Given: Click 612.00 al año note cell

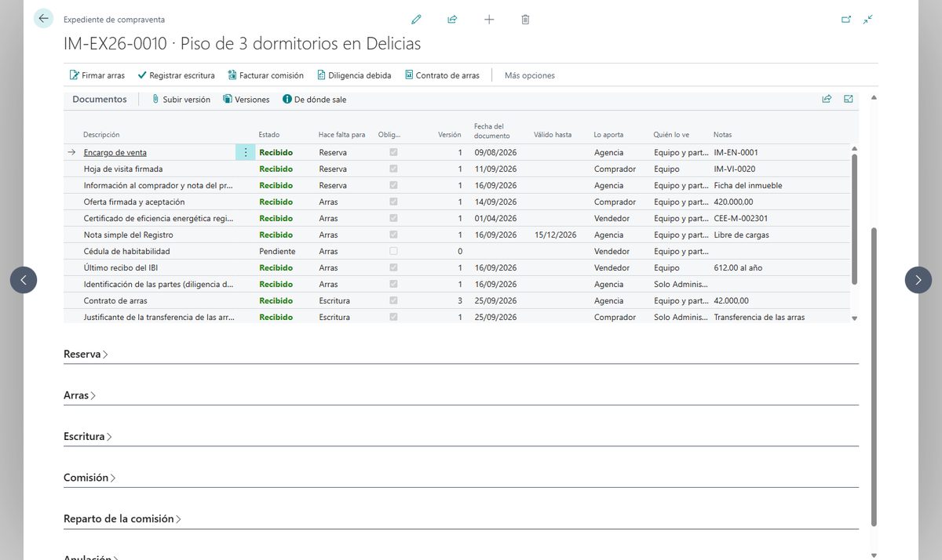Looking at the screenshot, I should (x=738, y=267).
